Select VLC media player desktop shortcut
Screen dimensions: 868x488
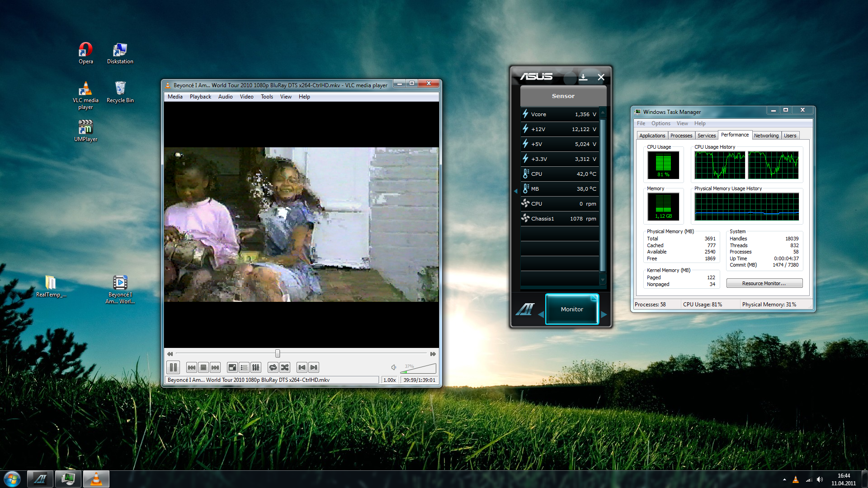tap(85, 95)
